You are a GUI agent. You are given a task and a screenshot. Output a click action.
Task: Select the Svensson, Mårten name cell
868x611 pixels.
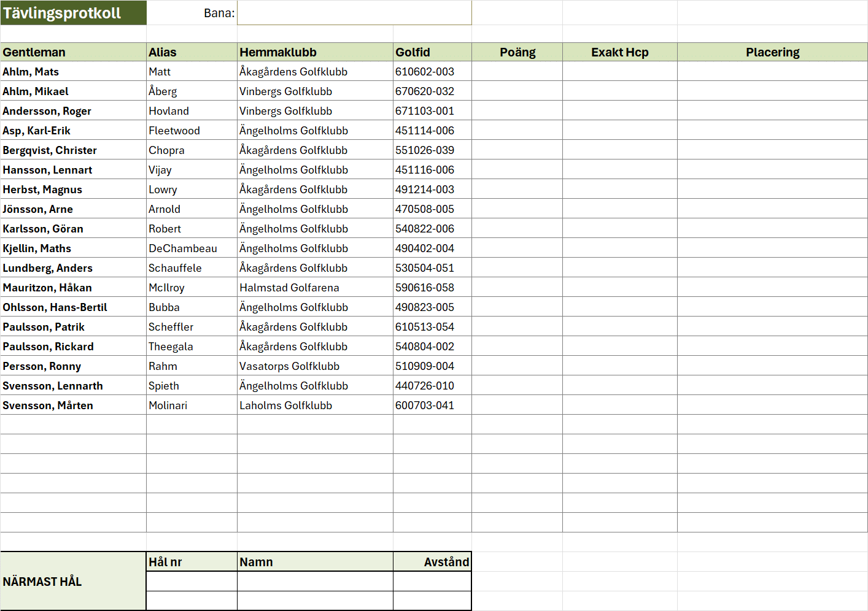pyautogui.click(x=73, y=405)
